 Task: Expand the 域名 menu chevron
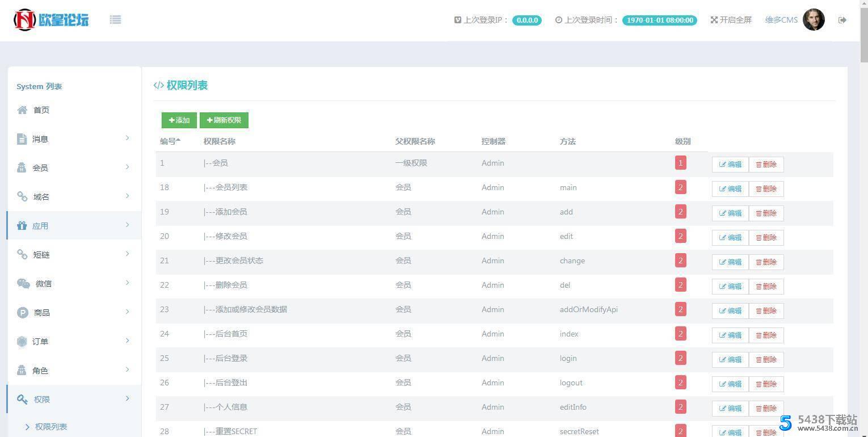pyautogui.click(x=127, y=196)
